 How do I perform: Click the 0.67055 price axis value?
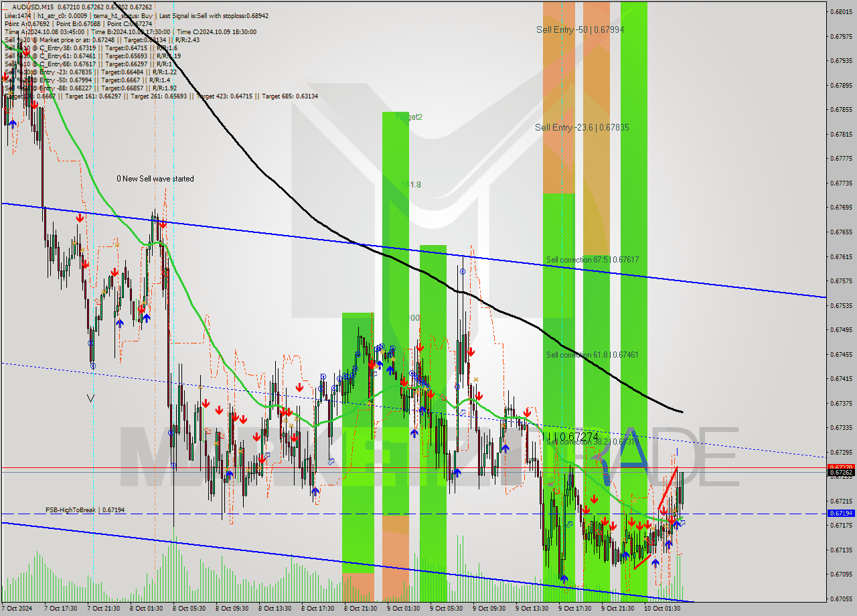point(841,599)
